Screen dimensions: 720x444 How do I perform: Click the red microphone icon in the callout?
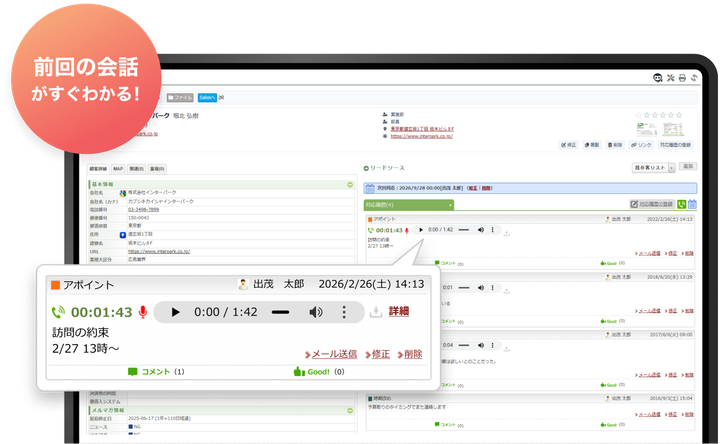click(143, 312)
